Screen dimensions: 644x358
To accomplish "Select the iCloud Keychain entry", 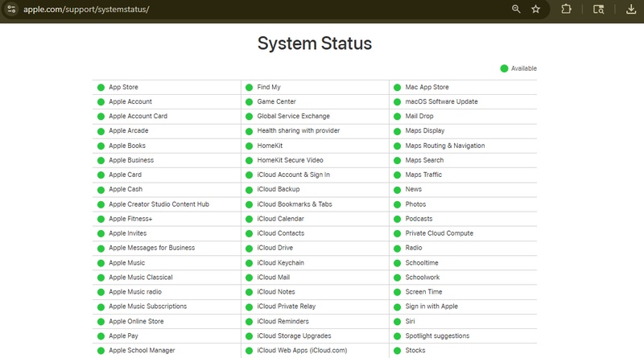I will [280, 263].
